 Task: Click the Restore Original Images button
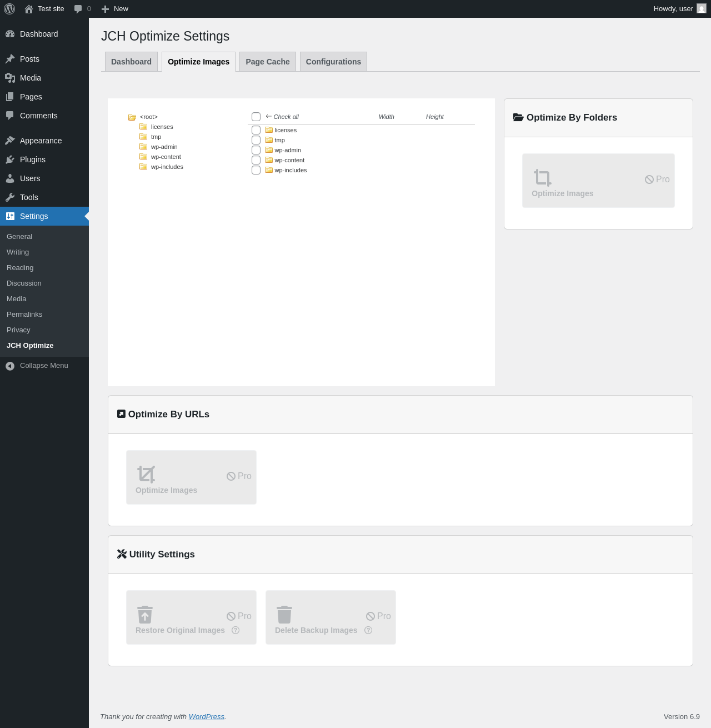(x=191, y=617)
